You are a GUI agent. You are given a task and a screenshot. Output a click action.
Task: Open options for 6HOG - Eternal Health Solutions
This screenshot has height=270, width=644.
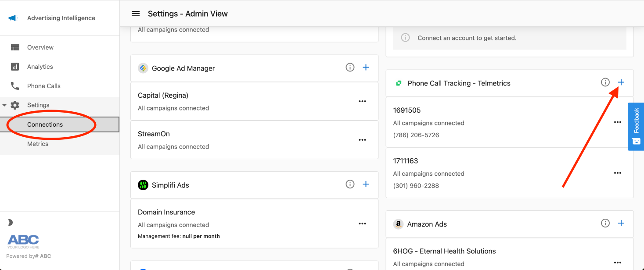[618, 263]
